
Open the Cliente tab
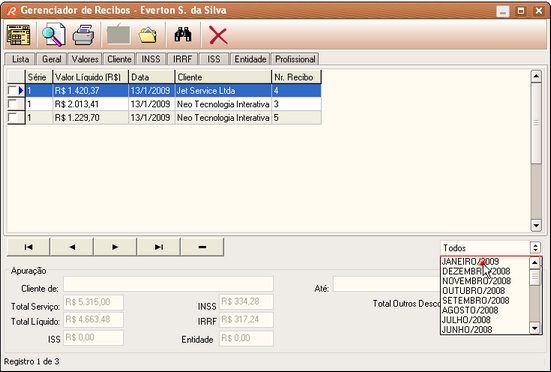tap(119, 59)
